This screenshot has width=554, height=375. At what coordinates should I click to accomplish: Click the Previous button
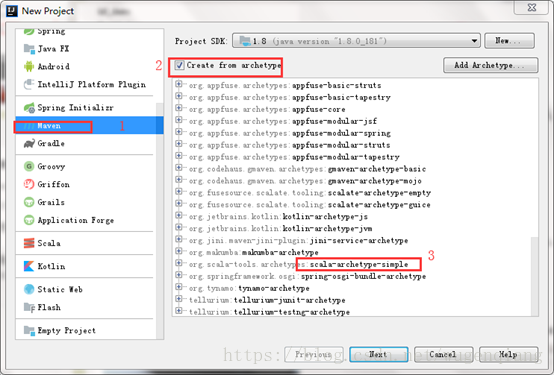click(314, 354)
